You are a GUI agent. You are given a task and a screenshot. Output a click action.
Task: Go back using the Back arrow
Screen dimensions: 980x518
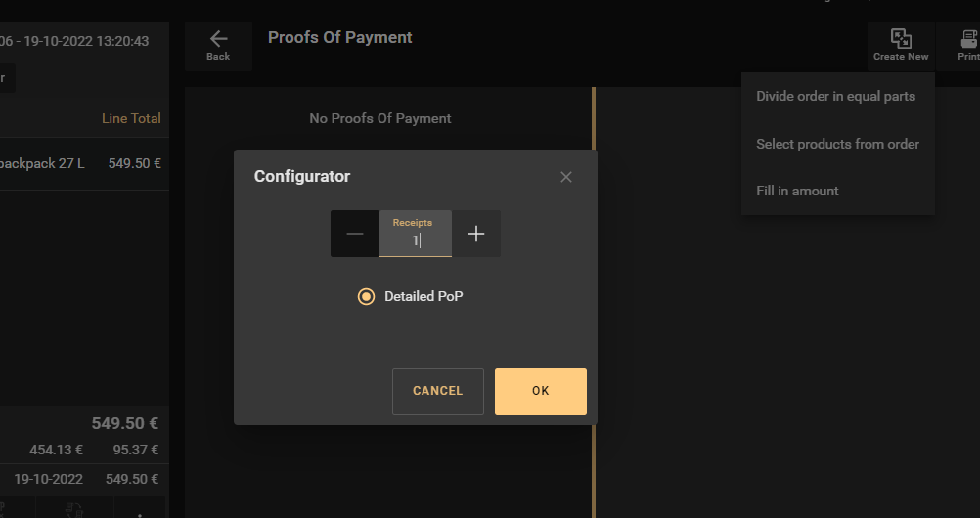point(218,46)
